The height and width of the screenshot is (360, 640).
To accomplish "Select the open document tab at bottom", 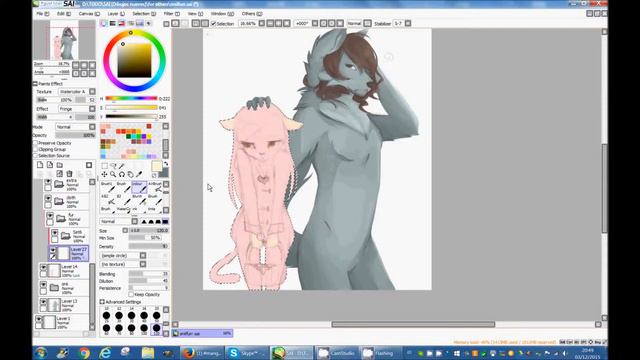I will [x=202, y=333].
